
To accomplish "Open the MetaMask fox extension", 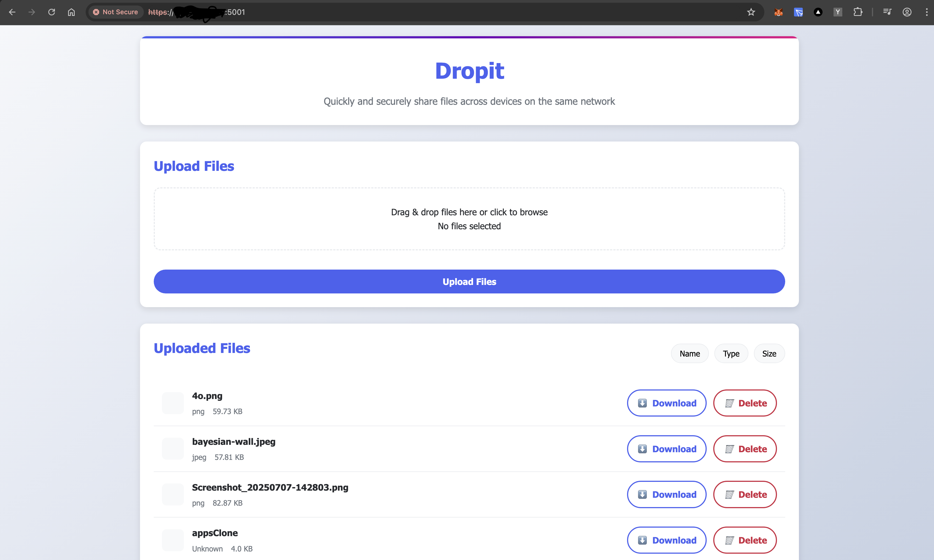I will [778, 12].
